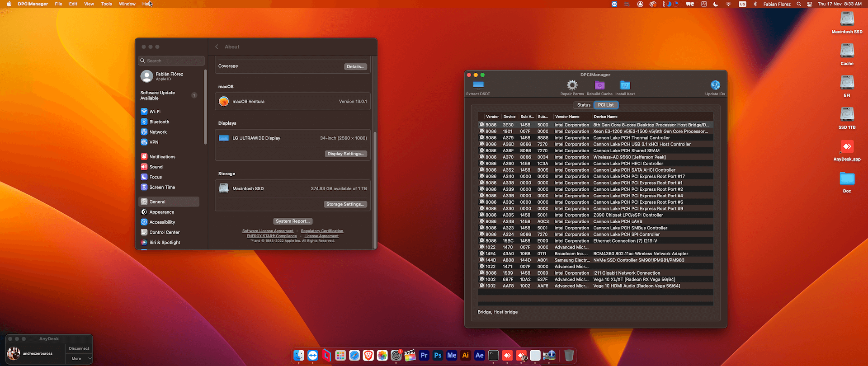Open Finder from the Dock
This screenshot has height=366, width=868.
pos(299,356)
